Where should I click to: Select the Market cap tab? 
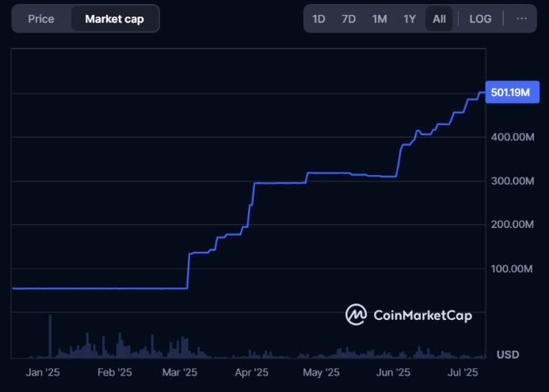click(115, 18)
